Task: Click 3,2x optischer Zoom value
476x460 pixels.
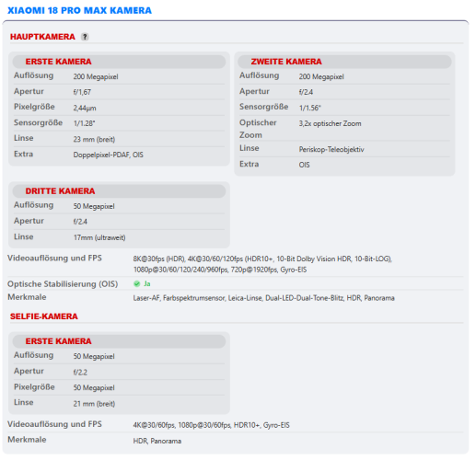Action: pyautogui.click(x=330, y=123)
